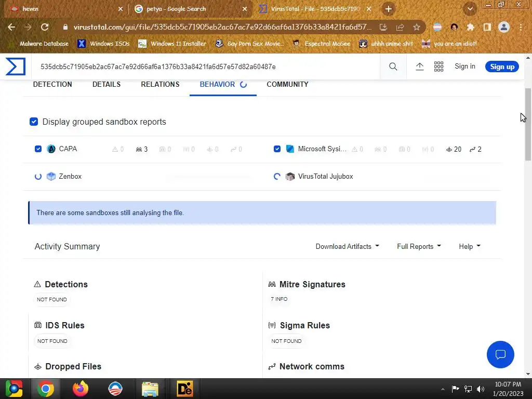Open the Windows ISOs bookmark

coord(103,44)
